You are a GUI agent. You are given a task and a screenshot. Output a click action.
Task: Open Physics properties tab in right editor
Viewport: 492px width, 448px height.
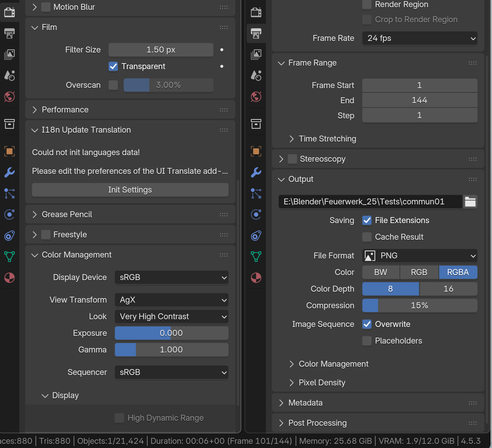256,215
